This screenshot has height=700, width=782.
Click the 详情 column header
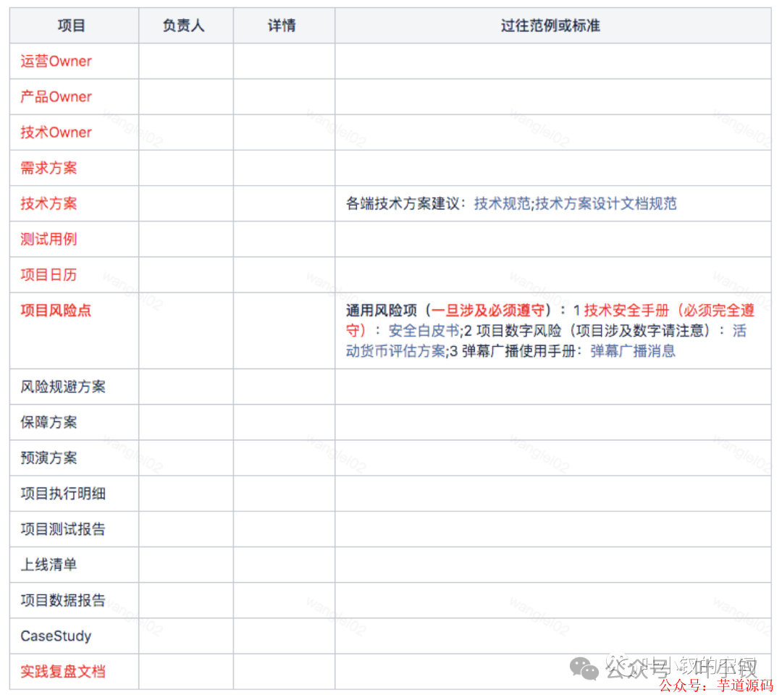click(282, 25)
